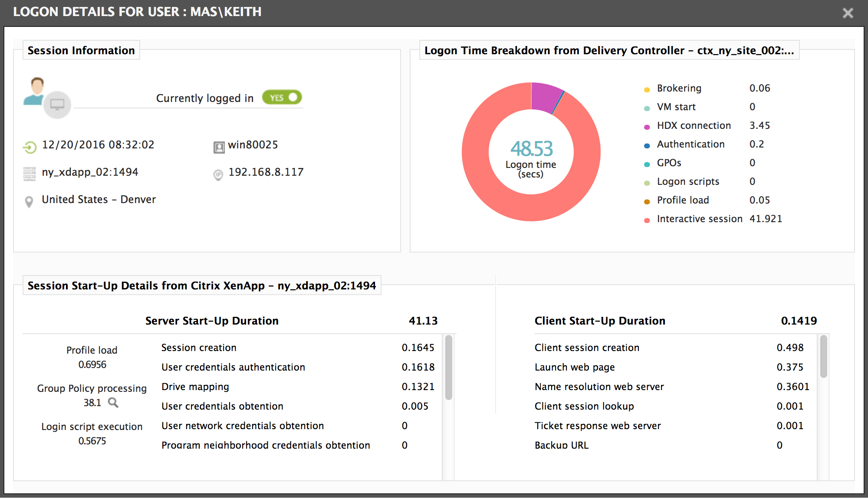The image size is (868, 499).
Task: Click the Authentication blue legend dot
Action: pyautogui.click(x=647, y=145)
